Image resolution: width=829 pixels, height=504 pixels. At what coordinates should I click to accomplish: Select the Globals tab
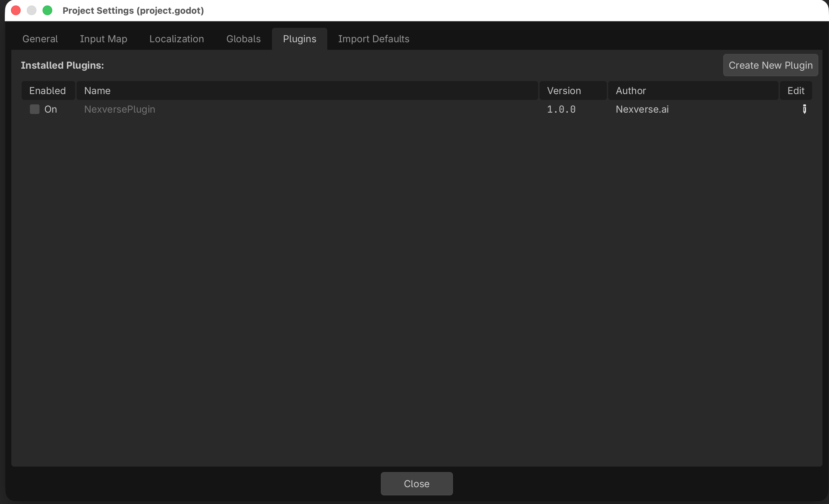(243, 39)
